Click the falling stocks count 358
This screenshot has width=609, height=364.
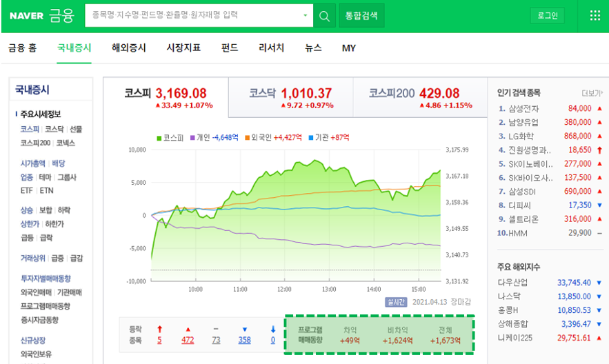[x=244, y=341]
